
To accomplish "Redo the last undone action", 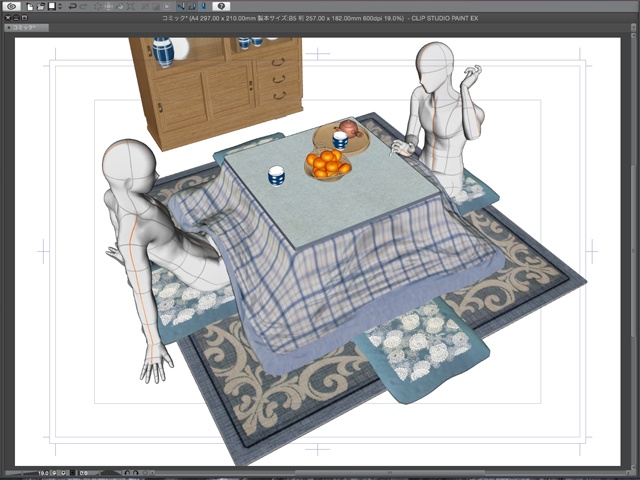I will (83, 7).
